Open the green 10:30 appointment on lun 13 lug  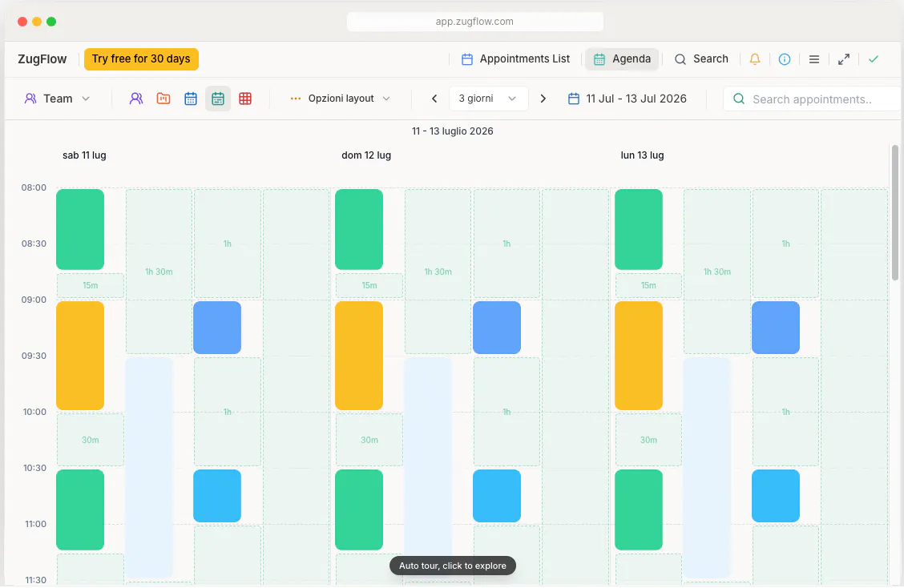tap(639, 509)
